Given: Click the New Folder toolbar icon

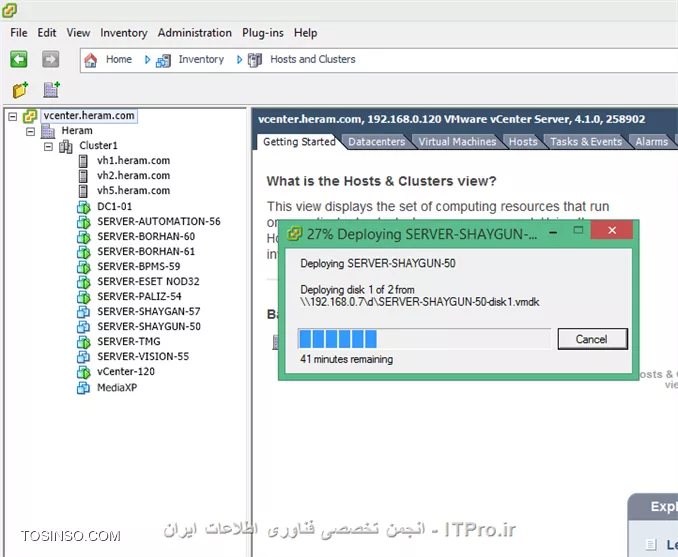Looking at the screenshot, I should pyautogui.click(x=20, y=90).
